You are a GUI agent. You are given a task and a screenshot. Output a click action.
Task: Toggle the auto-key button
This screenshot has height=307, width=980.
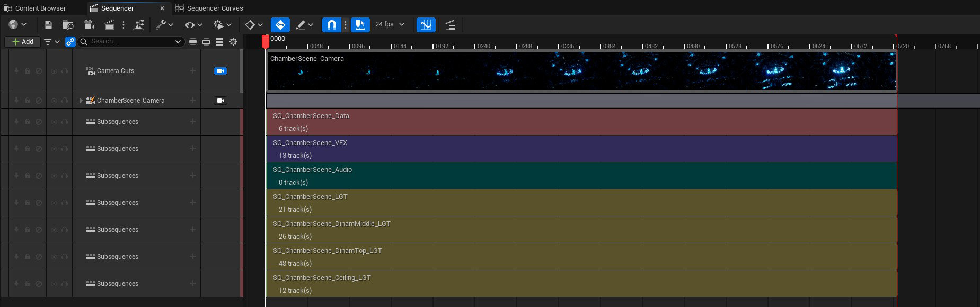click(x=280, y=25)
